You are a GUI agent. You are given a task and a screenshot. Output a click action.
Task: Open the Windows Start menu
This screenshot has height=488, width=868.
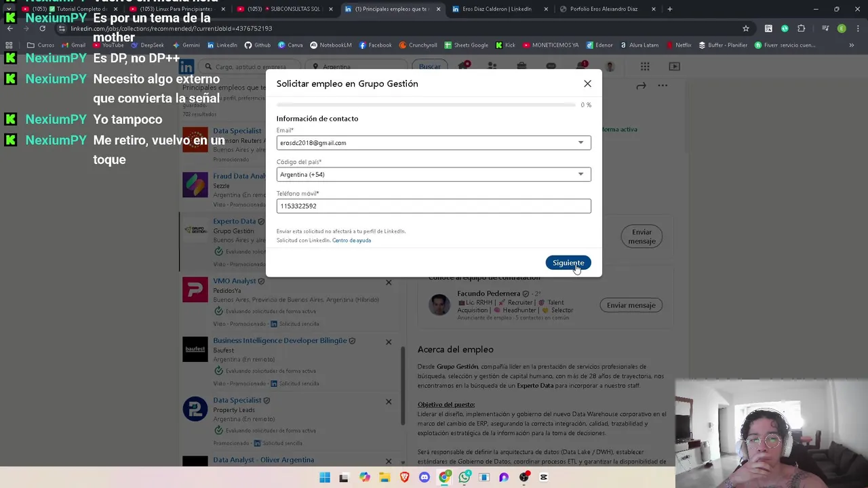click(x=325, y=477)
